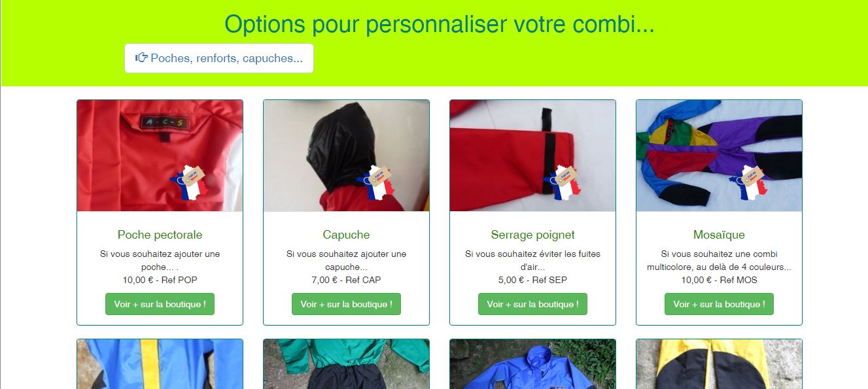Select the Poche pectorale title
The height and width of the screenshot is (389, 868).
[x=160, y=235]
